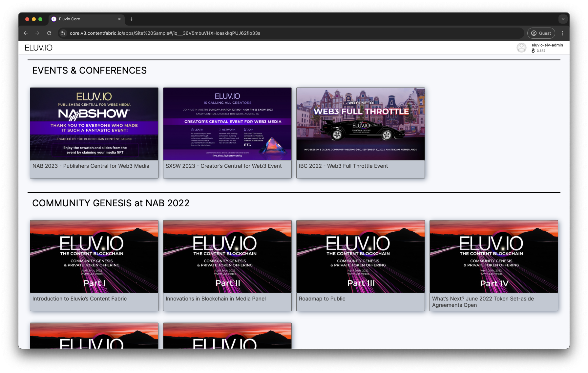Viewport: 588px width, 373px height.
Task: Open a new browser tab
Action: pyautogui.click(x=131, y=19)
